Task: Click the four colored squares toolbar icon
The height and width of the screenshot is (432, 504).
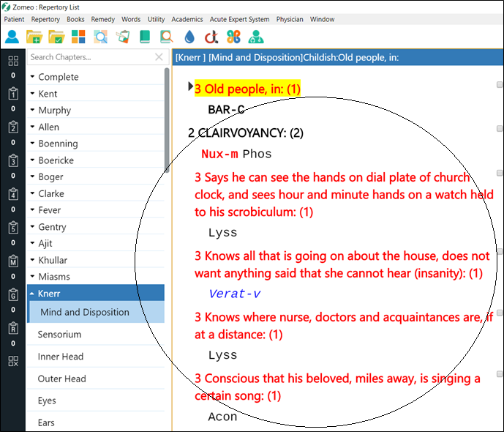Action: pos(78,37)
